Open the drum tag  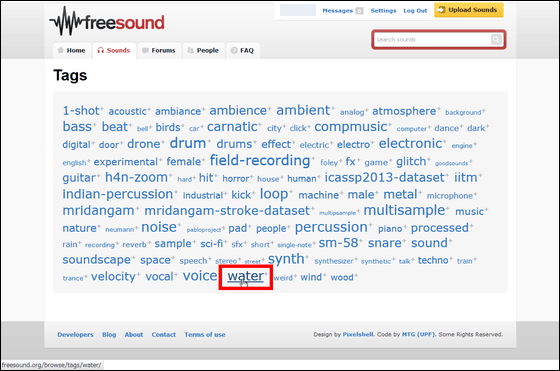click(188, 143)
